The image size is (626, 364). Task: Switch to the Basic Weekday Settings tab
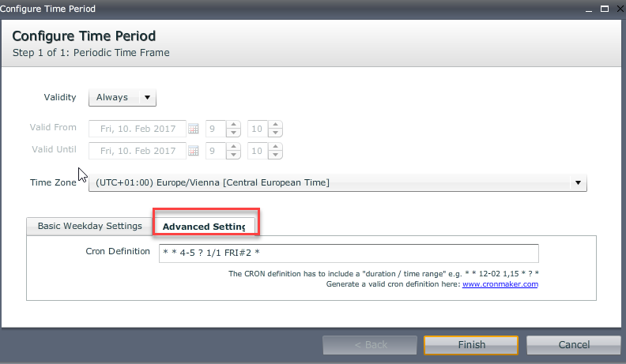[89, 226]
